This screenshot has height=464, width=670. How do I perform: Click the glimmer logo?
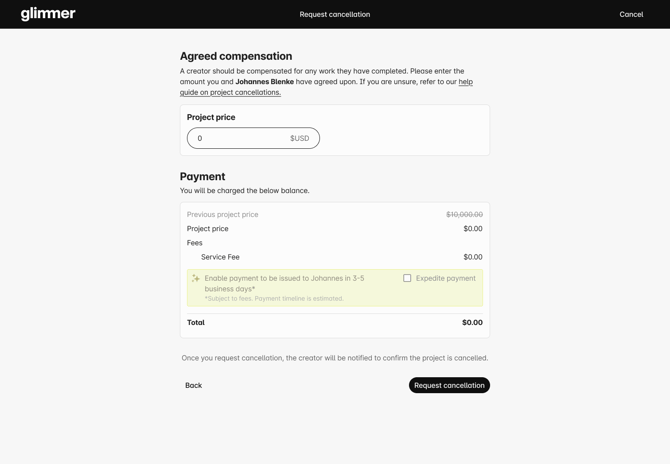48,14
